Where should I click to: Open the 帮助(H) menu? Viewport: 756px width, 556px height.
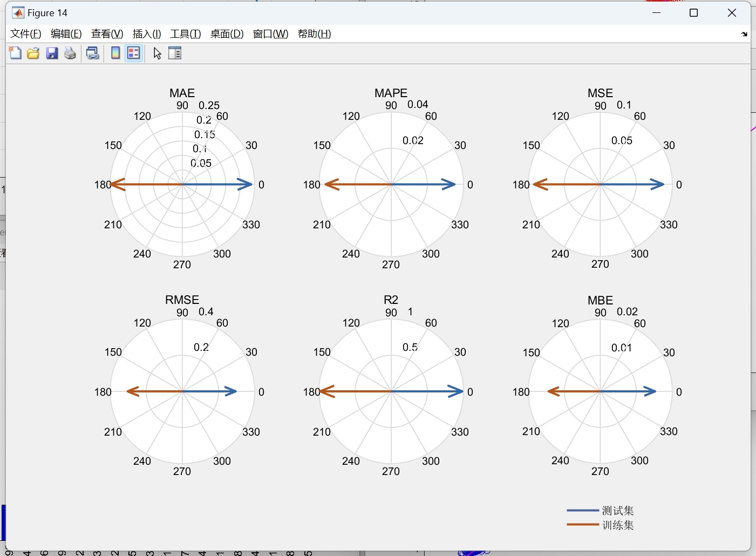[315, 34]
